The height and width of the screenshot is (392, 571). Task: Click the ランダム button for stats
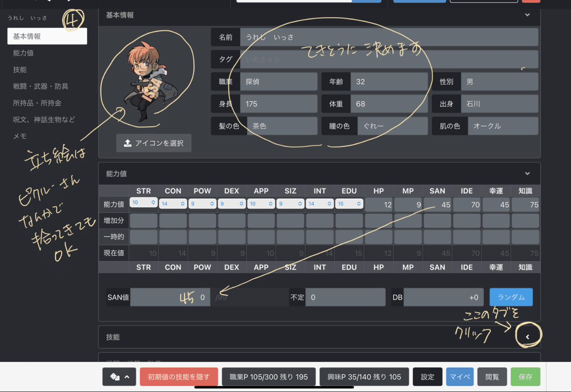coord(511,296)
